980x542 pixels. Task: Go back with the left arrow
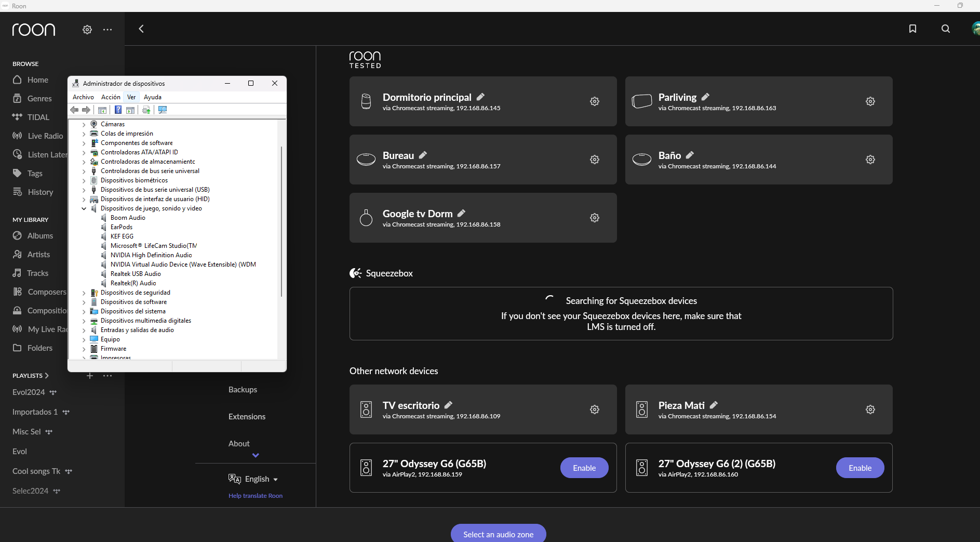pos(141,29)
